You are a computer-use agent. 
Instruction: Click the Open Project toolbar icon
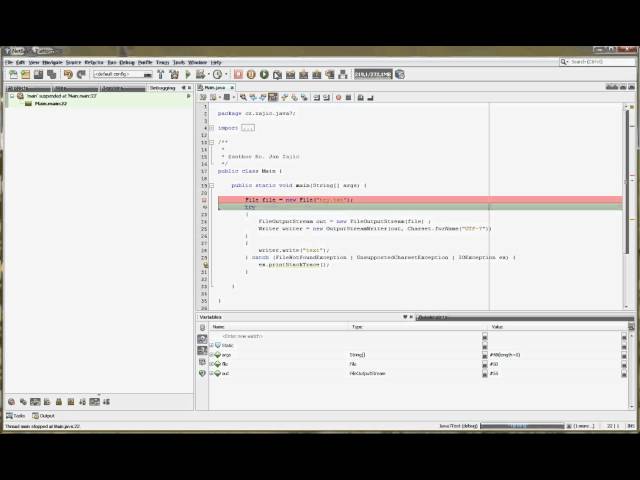[39, 74]
